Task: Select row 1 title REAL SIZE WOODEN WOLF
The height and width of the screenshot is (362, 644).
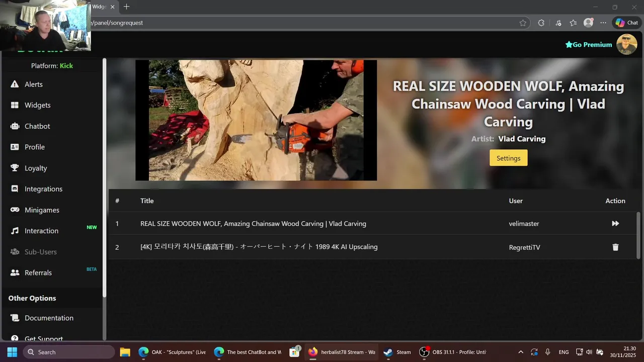Action: tap(253, 224)
